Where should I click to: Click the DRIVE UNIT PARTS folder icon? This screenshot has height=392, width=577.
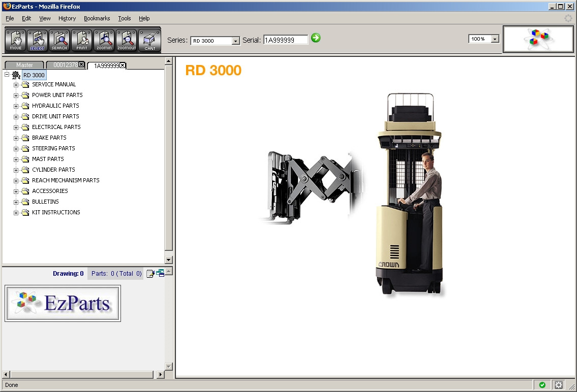[25, 116]
